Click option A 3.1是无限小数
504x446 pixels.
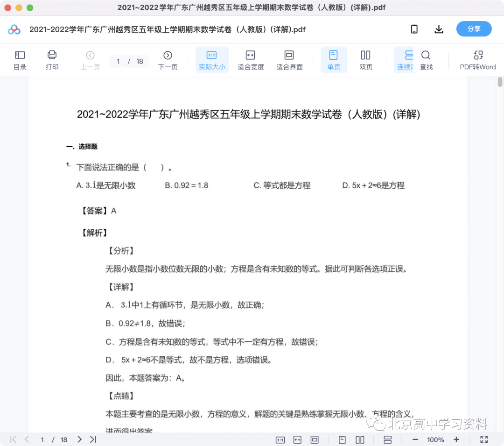coord(106,185)
